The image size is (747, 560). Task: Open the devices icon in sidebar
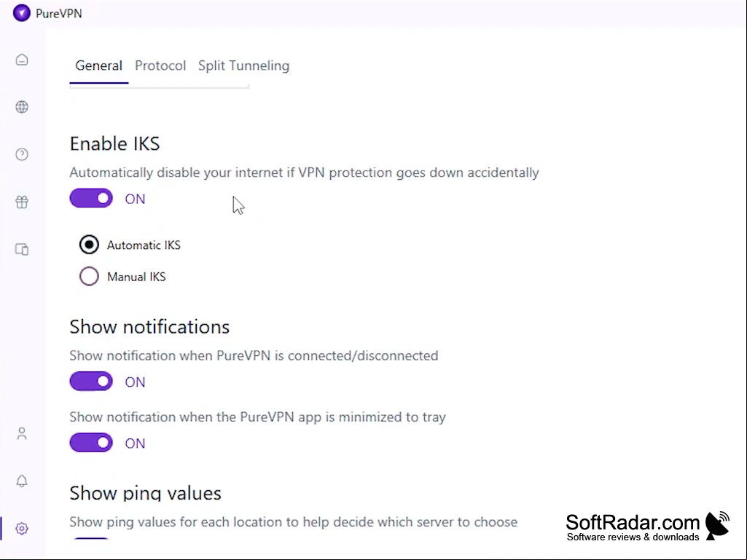click(22, 249)
